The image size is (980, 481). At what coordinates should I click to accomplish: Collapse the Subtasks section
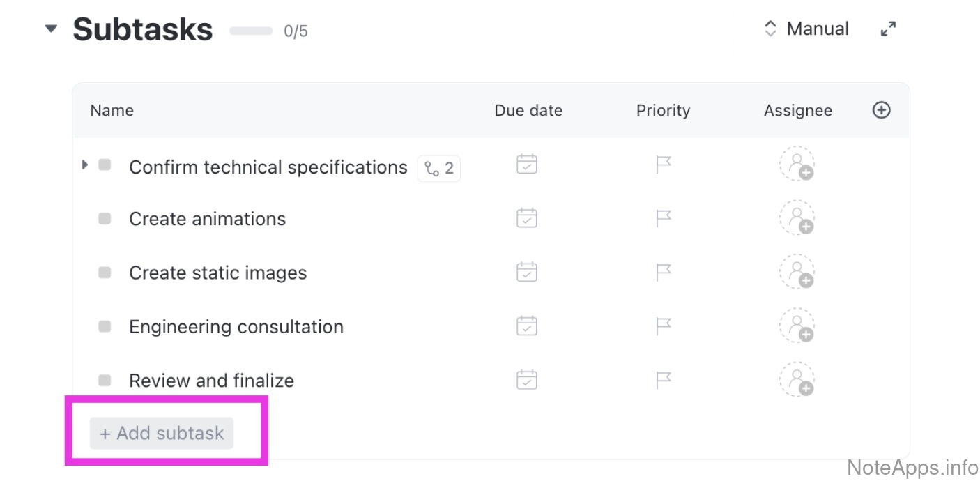coord(51,29)
